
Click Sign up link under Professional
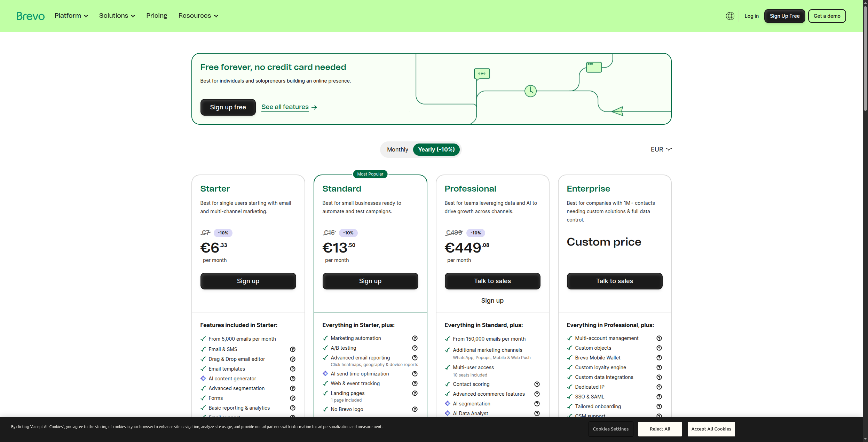492,301
